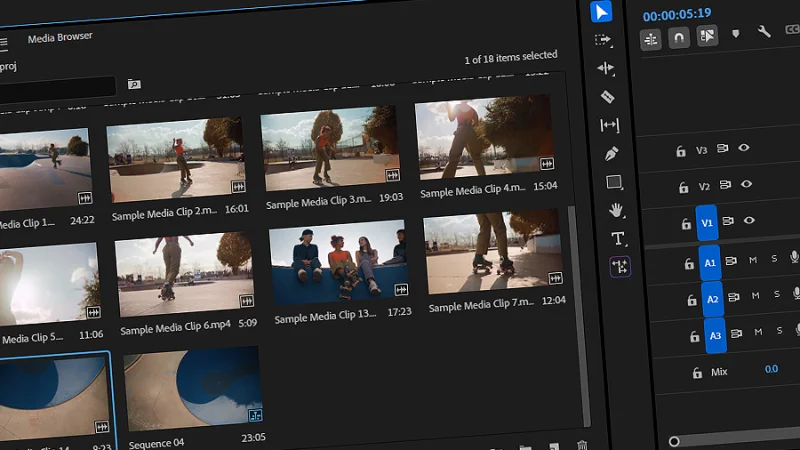
Task: Select the Slip tool
Action: coord(610,125)
